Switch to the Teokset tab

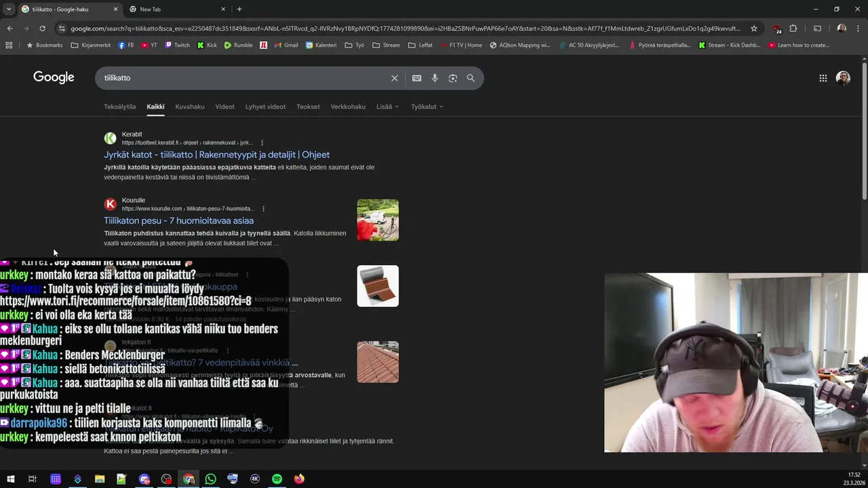click(x=308, y=106)
